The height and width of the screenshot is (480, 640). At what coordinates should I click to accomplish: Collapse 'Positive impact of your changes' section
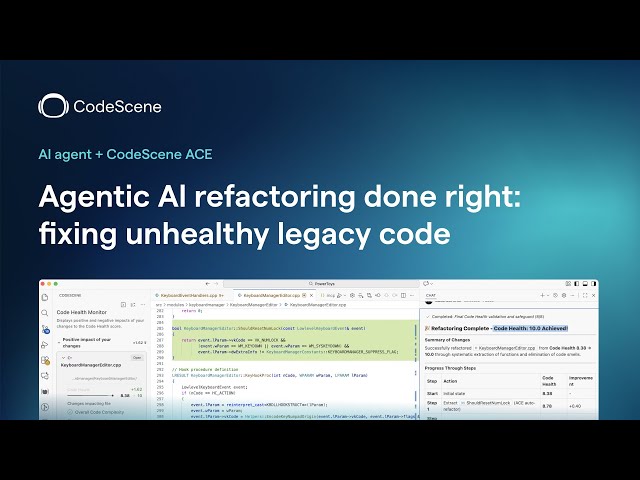pos(59,340)
